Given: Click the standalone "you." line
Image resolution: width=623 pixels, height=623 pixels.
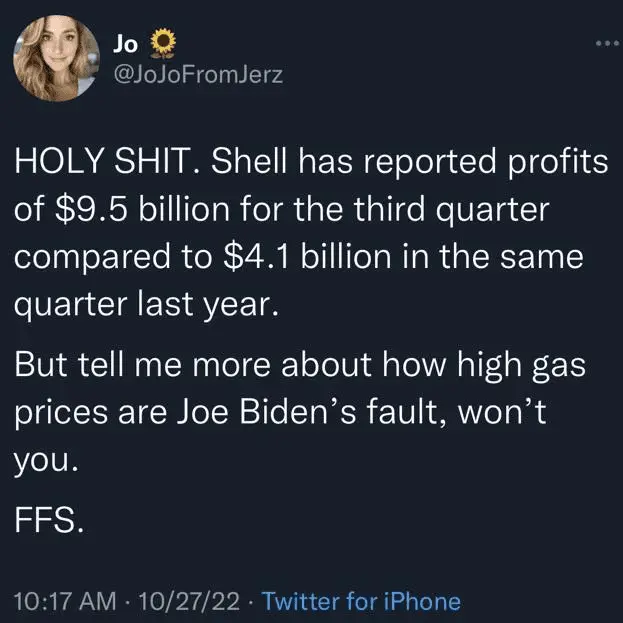Looking at the screenshot, I should tap(46, 461).
